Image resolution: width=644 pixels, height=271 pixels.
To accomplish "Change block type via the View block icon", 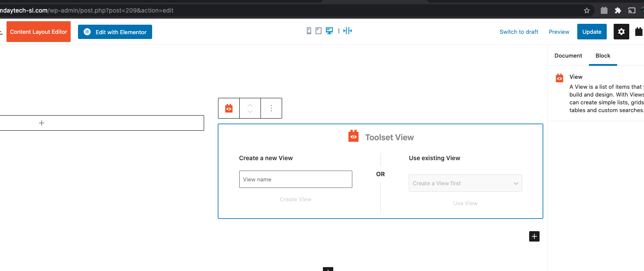I will point(229,108).
